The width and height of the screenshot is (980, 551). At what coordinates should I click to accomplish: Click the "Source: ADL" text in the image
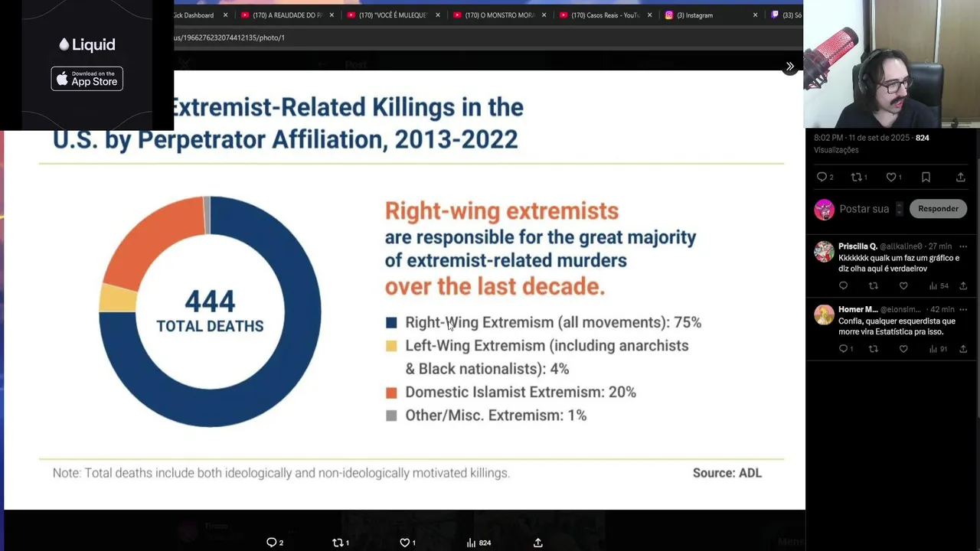tap(727, 473)
